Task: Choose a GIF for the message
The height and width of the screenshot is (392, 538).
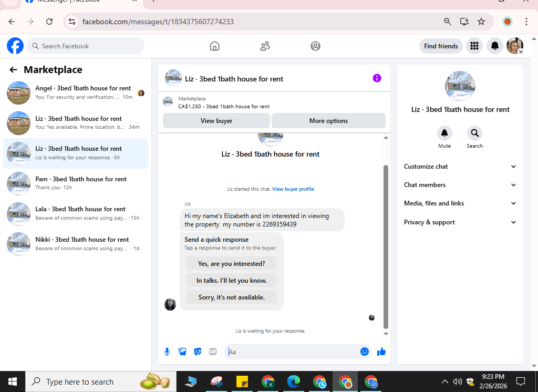Action: (x=213, y=352)
